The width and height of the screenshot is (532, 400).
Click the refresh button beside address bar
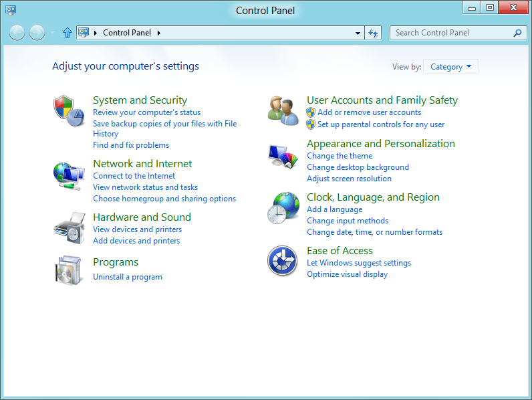point(373,33)
